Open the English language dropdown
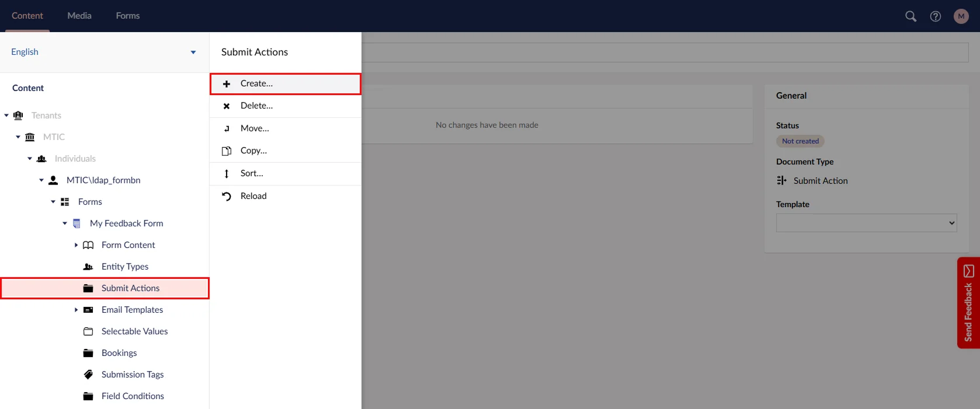980x409 pixels. 193,52
